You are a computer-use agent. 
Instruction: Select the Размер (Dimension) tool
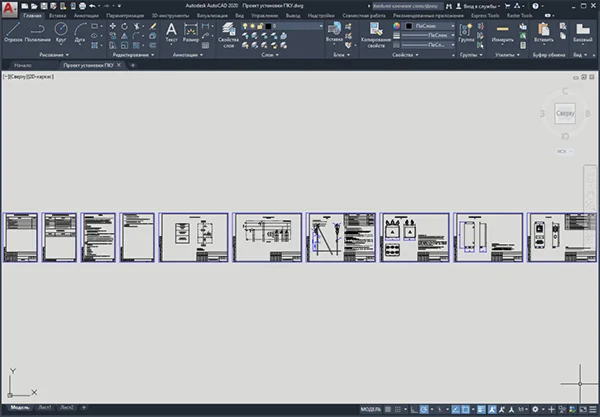pyautogui.click(x=191, y=32)
